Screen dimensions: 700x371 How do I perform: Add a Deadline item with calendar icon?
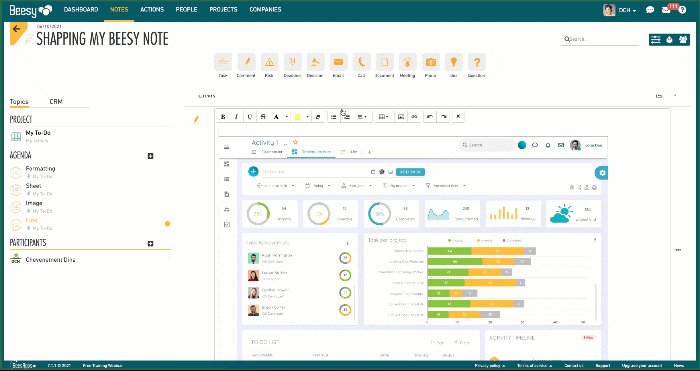pos(292,62)
